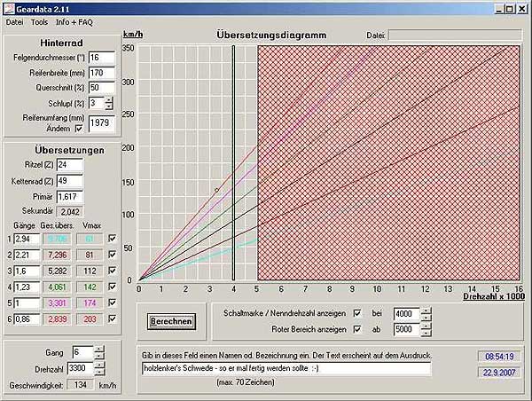Click the Kettenrad teeth input field
The image size is (532, 401).
(70, 180)
